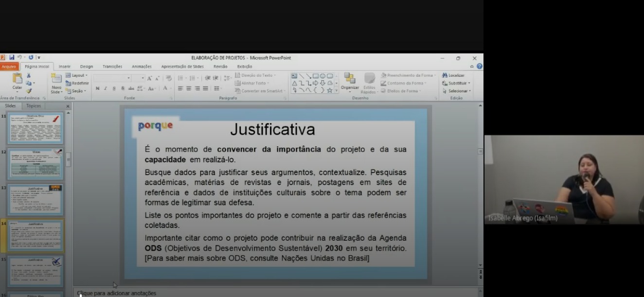Click the notes field 'Clique para adicionar anotações'
This screenshot has height=297, width=644.
(117, 293)
